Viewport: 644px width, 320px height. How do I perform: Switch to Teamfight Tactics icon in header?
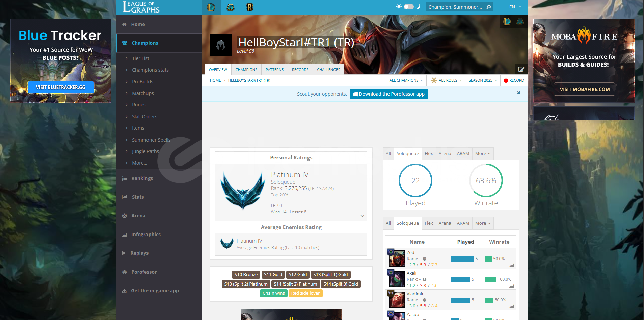[231, 7]
